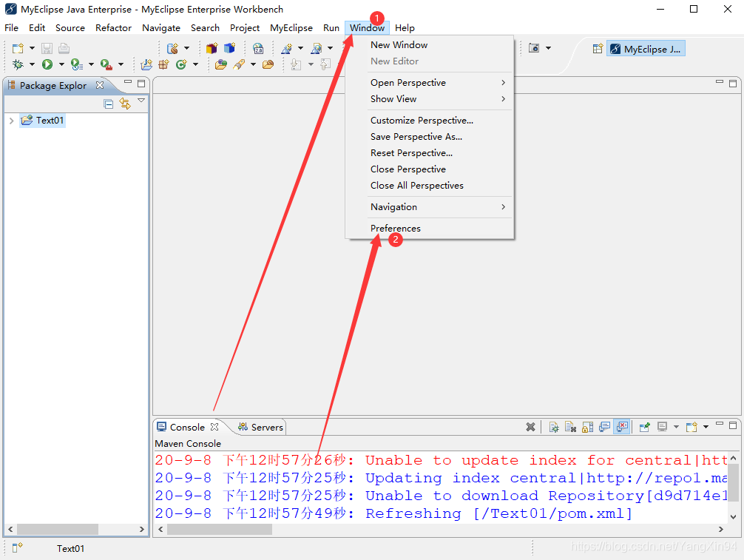Open the MyEclipse menu
Image resolution: width=744 pixels, height=560 pixels.
tap(291, 27)
